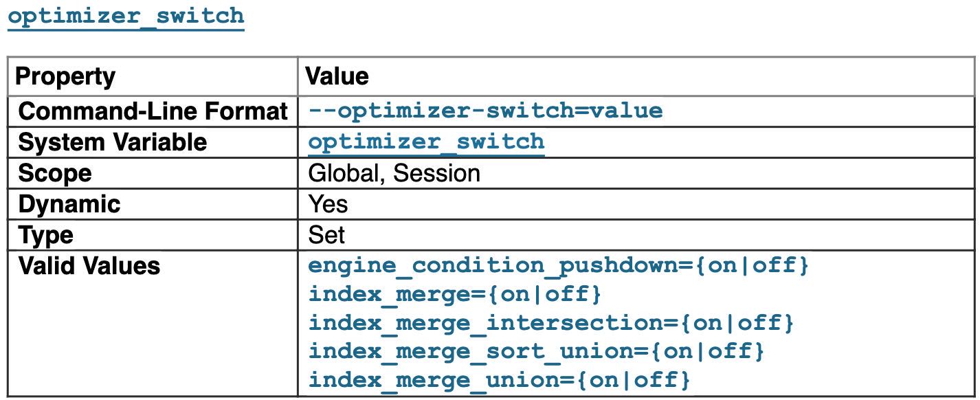Follow the optimizer_switch link in System Variable row
The height and width of the screenshot is (400, 980).
(426, 142)
